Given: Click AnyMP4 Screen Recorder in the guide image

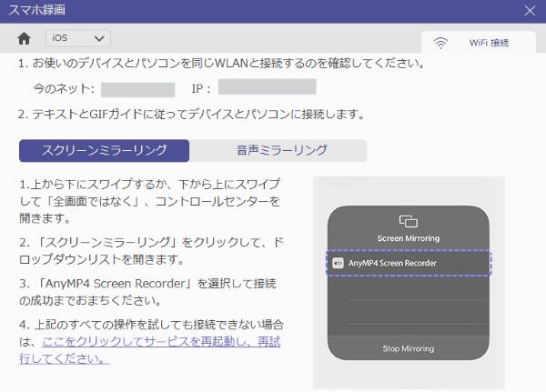Looking at the screenshot, I should pos(409,263).
